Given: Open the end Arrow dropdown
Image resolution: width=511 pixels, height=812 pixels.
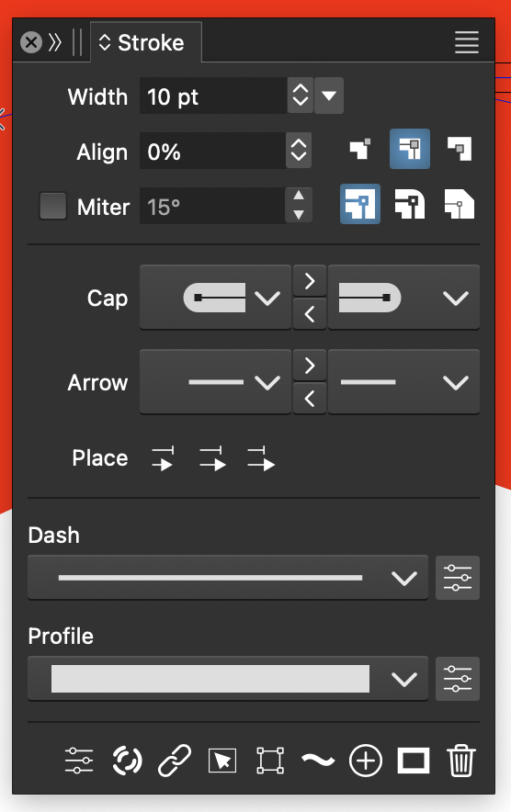Looking at the screenshot, I should pyautogui.click(x=403, y=383).
